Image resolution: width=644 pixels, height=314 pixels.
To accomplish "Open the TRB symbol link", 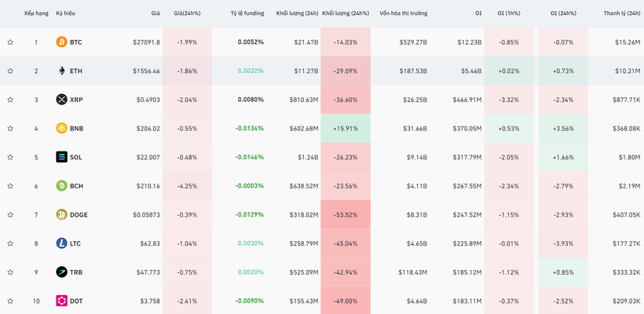I will tap(75, 272).
